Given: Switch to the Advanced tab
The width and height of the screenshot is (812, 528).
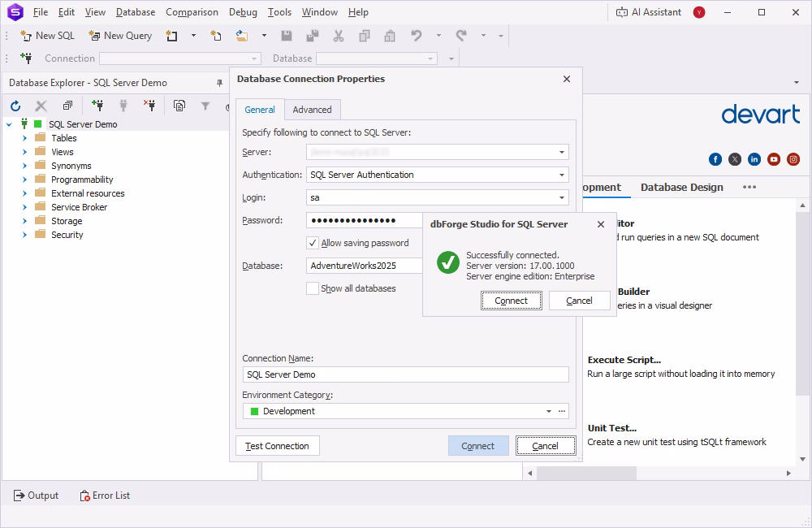Looking at the screenshot, I should [312, 109].
